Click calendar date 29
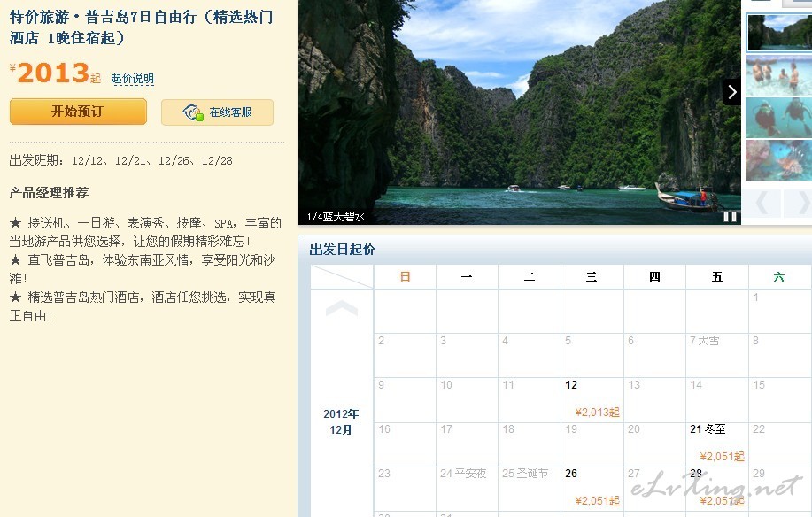The height and width of the screenshot is (517, 812). click(x=759, y=474)
